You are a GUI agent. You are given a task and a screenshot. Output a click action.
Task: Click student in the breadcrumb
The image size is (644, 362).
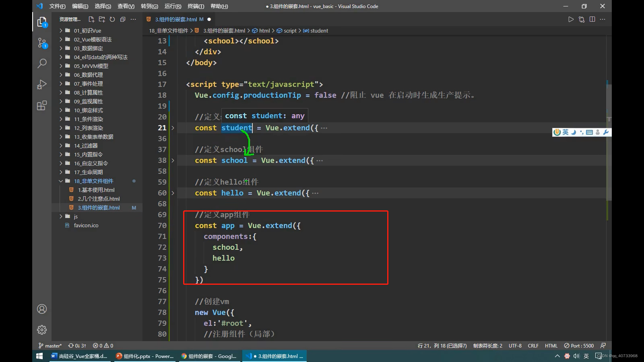point(319,31)
